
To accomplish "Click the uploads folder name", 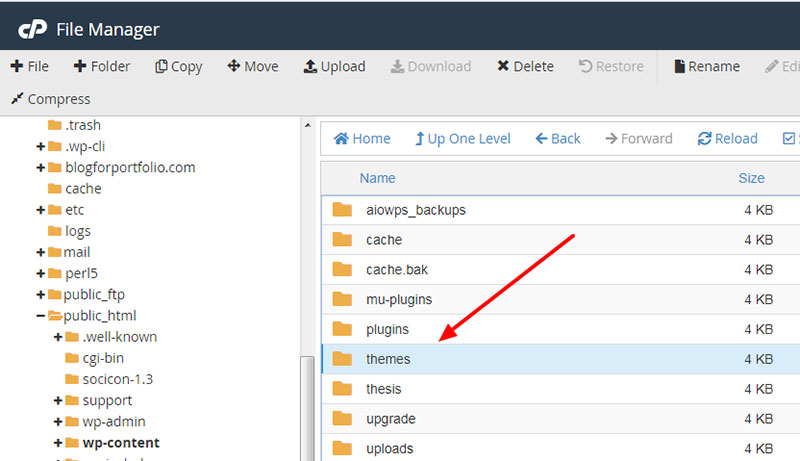I will (x=390, y=449).
